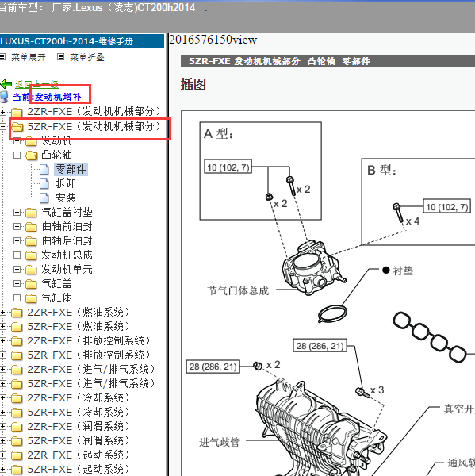Image resolution: width=475 pixels, height=476 pixels.
Task: Click the folder icon of 发动机单元
Action: pyautogui.click(x=31, y=270)
